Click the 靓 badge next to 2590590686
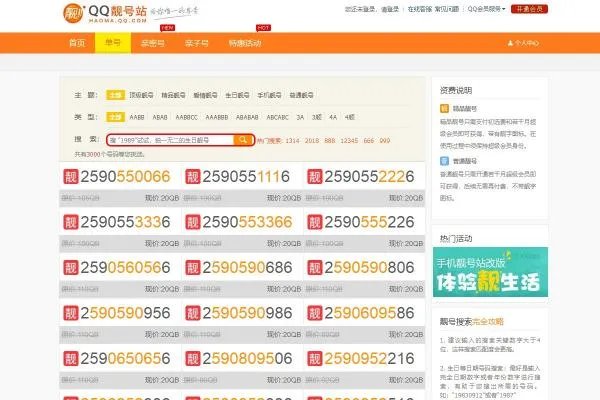600x400 pixels. 193,268
